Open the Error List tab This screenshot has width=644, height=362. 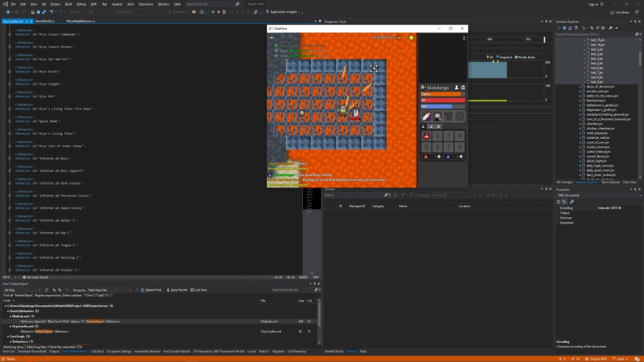point(9,351)
